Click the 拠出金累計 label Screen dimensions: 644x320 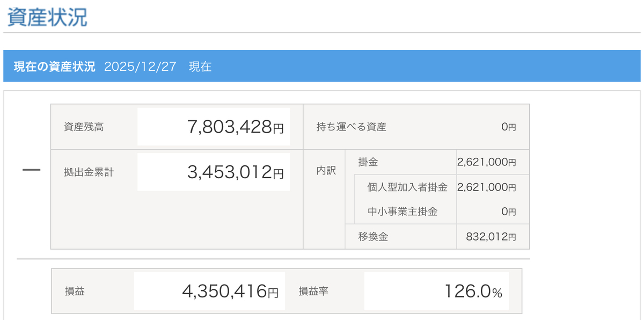(89, 172)
